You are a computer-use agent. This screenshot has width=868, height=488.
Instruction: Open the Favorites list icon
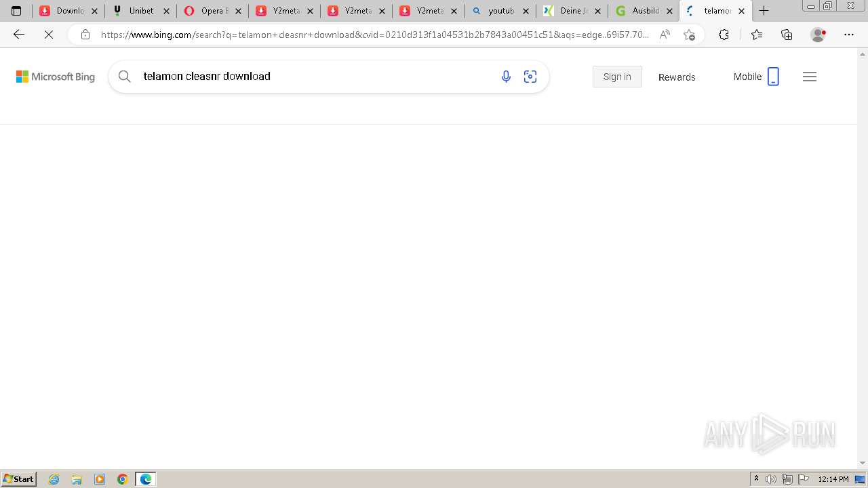(757, 35)
